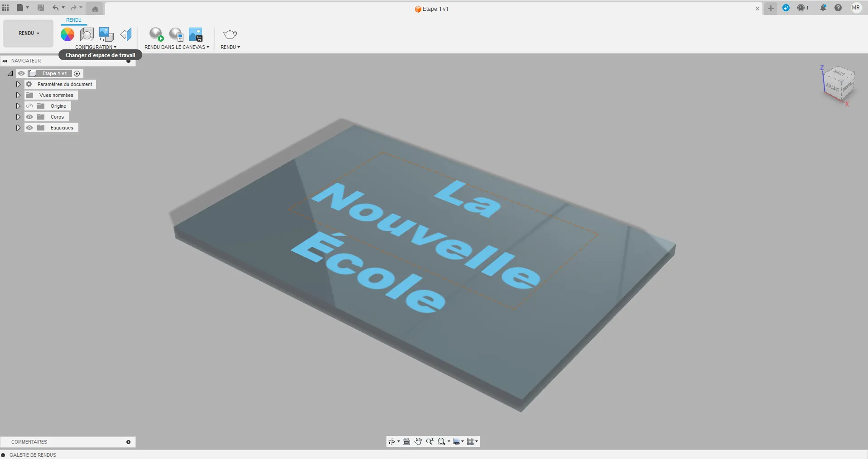This screenshot has width=868, height=459.
Task: Toggle visibility of Etape 1 v1 component
Action: point(21,73)
